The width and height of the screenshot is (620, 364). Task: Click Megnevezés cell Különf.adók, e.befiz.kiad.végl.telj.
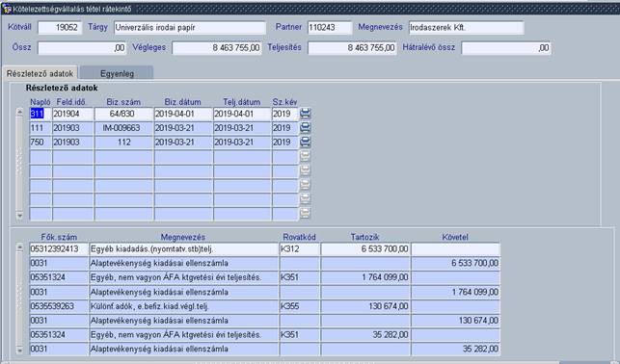(184, 306)
